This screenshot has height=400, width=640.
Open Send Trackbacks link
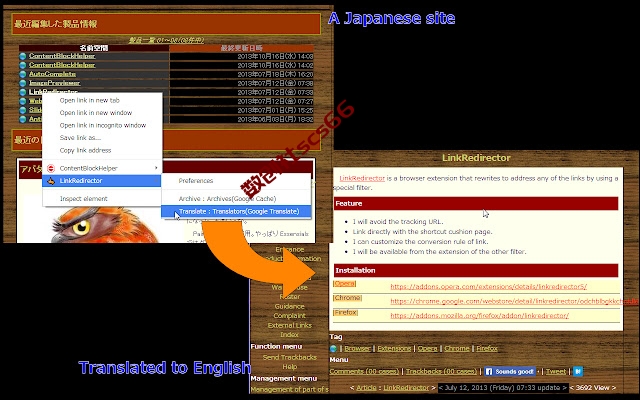coord(289,357)
